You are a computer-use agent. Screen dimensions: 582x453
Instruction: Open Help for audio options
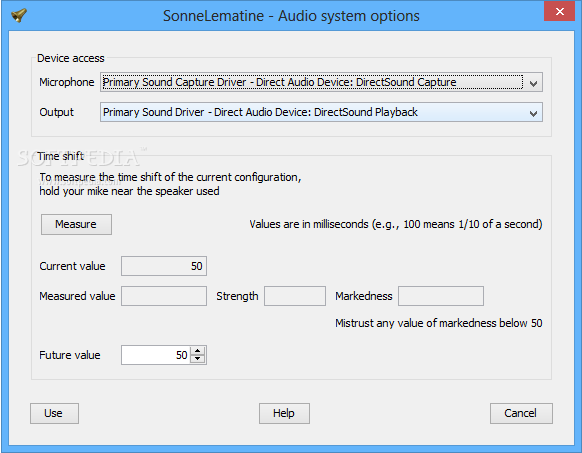(284, 413)
